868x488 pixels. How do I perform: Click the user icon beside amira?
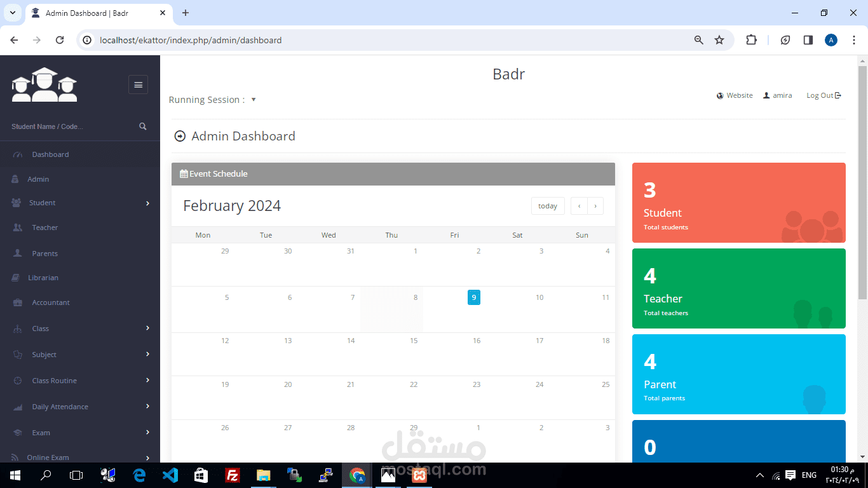pos(766,95)
